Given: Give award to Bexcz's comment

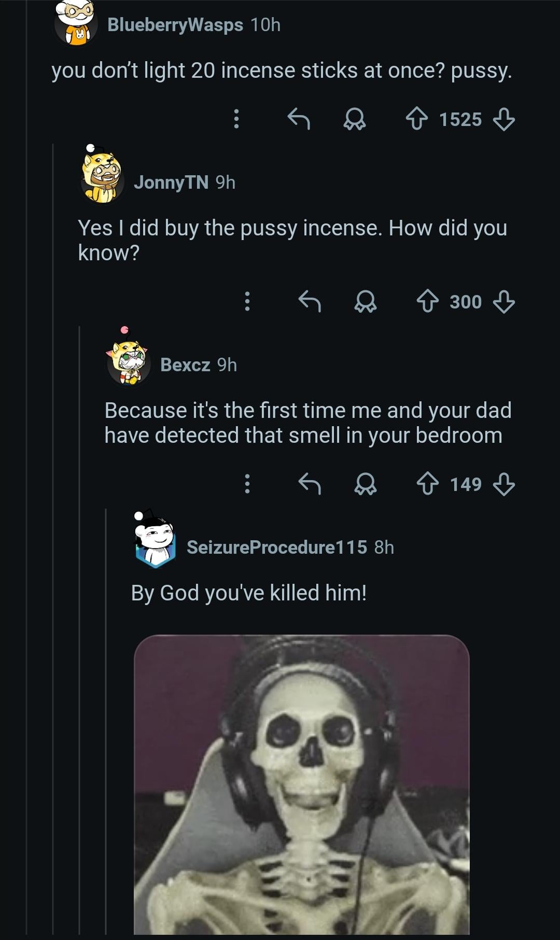Looking at the screenshot, I should point(366,484).
